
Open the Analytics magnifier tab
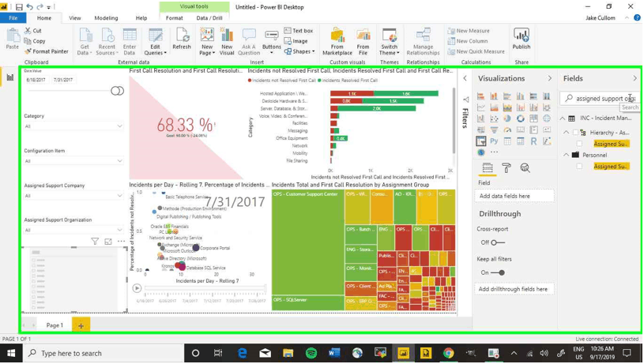click(x=525, y=168)
